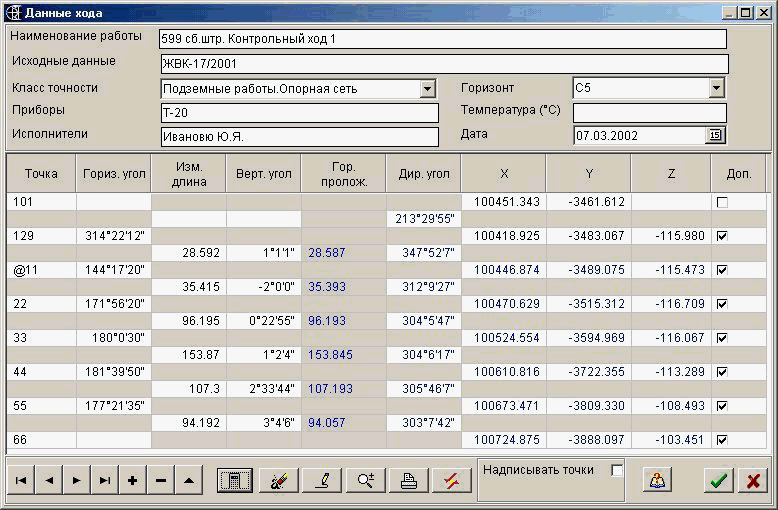Select Z value -113.289

671,372
